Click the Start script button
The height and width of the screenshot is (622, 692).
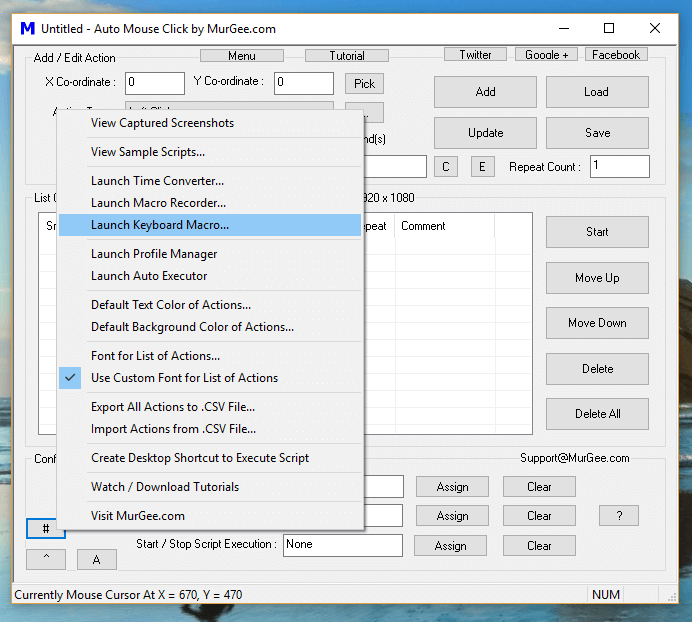pyautogui.click(x=597, y=232)
